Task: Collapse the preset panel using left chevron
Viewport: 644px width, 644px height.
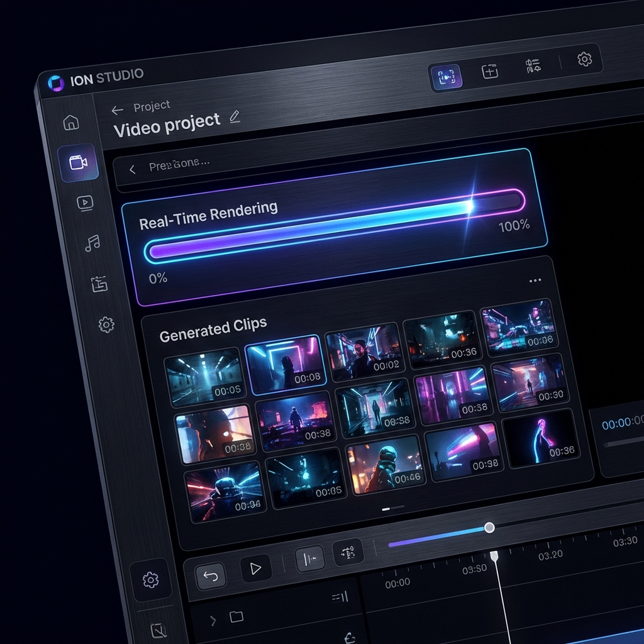Action: pos(132,169)
